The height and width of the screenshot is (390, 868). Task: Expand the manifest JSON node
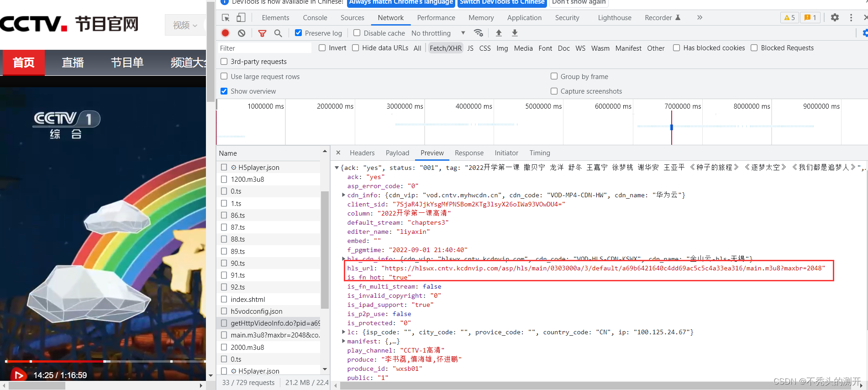[x=343, y=341]
